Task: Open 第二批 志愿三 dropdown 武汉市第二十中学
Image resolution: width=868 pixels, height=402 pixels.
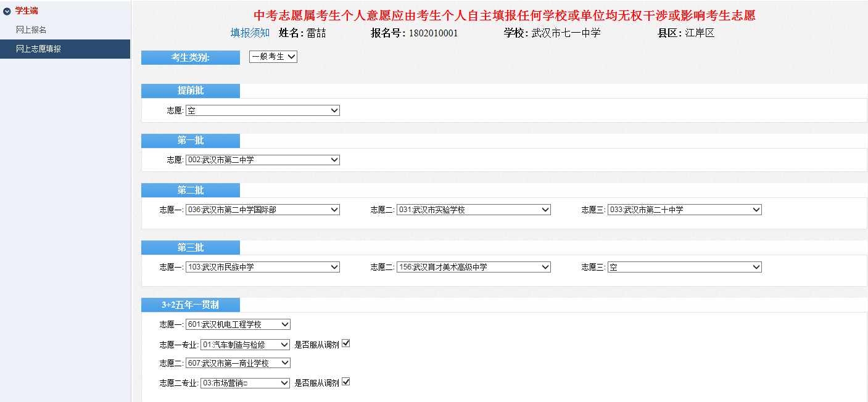Action: click(x=684, y=210)
